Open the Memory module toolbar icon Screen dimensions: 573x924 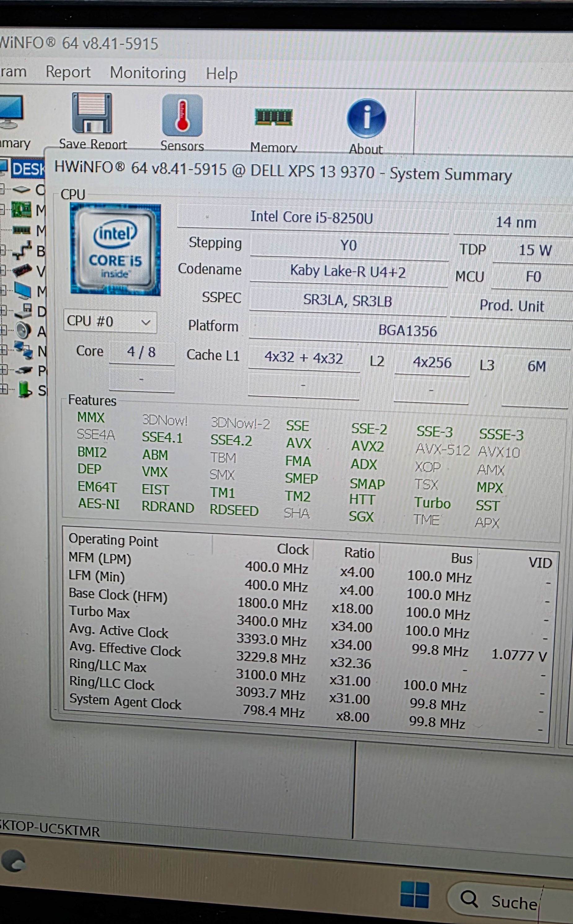(x=273, y=117)
